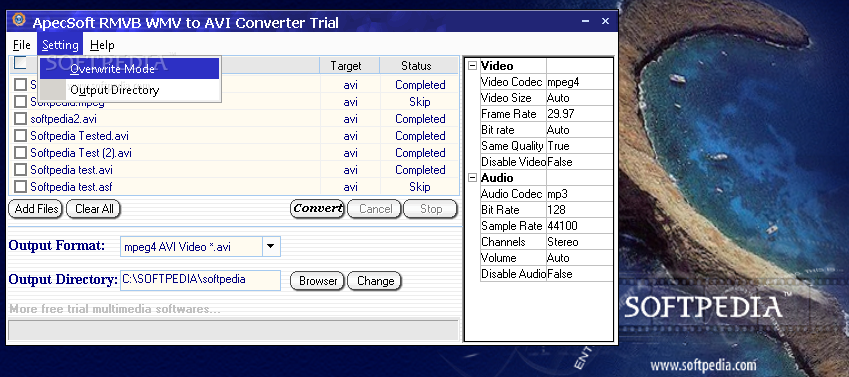
Task: Click the conversion progress bar
Action: point(233,330)
